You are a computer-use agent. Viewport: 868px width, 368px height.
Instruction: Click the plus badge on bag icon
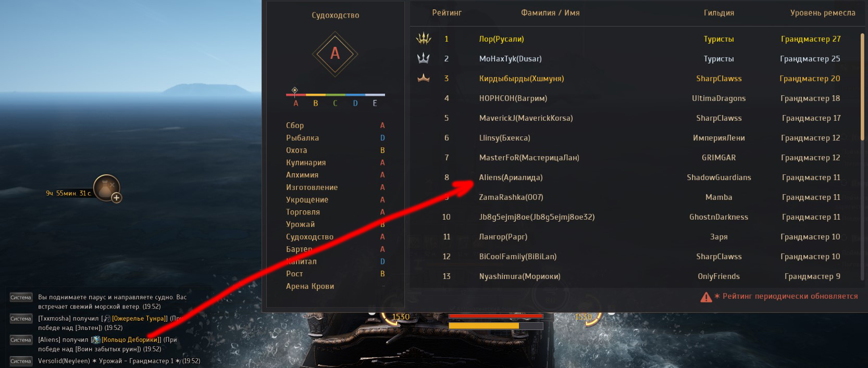click(x=117, y=198)
